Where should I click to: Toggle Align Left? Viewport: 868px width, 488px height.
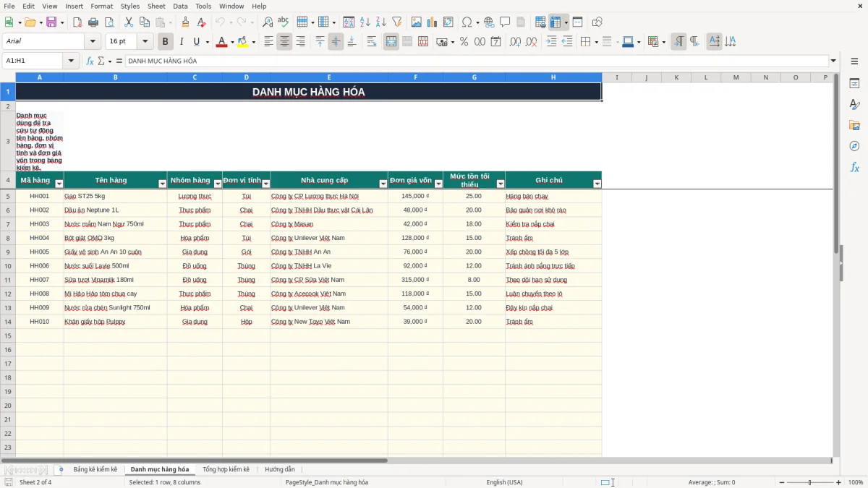(x=269, y=42)
